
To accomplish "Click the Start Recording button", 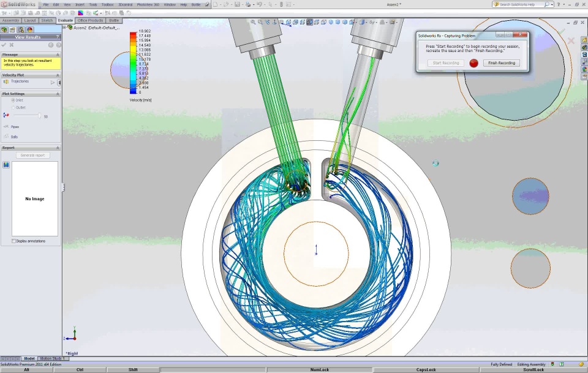I will coord(446,63).
